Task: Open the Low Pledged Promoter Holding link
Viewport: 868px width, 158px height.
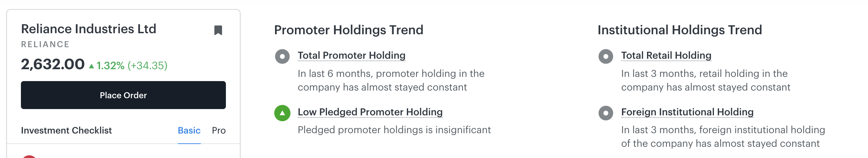Action: click(x=370, y=112)
